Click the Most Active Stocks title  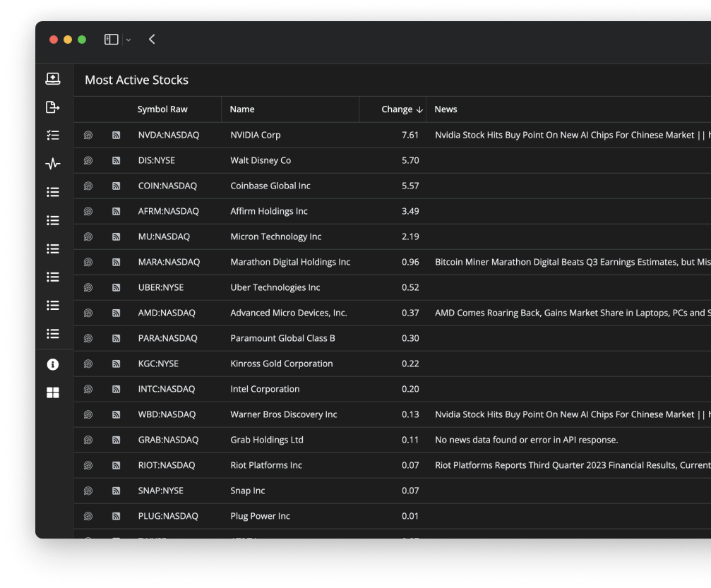click(136, 80)
